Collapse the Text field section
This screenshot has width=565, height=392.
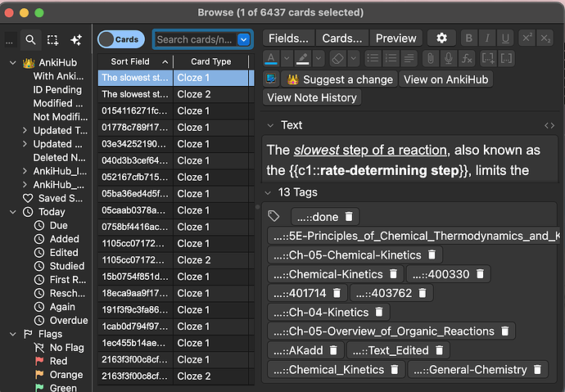click(270, 126)
